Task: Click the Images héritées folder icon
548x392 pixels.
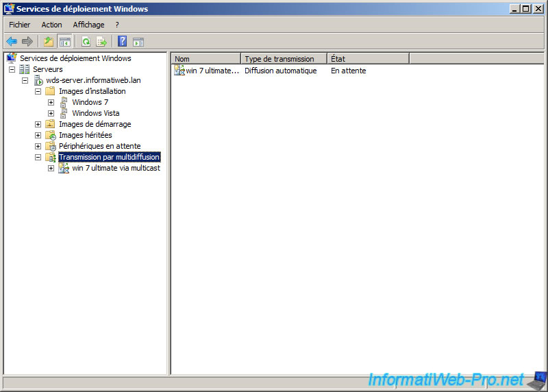Action: [x=51, y=135]
